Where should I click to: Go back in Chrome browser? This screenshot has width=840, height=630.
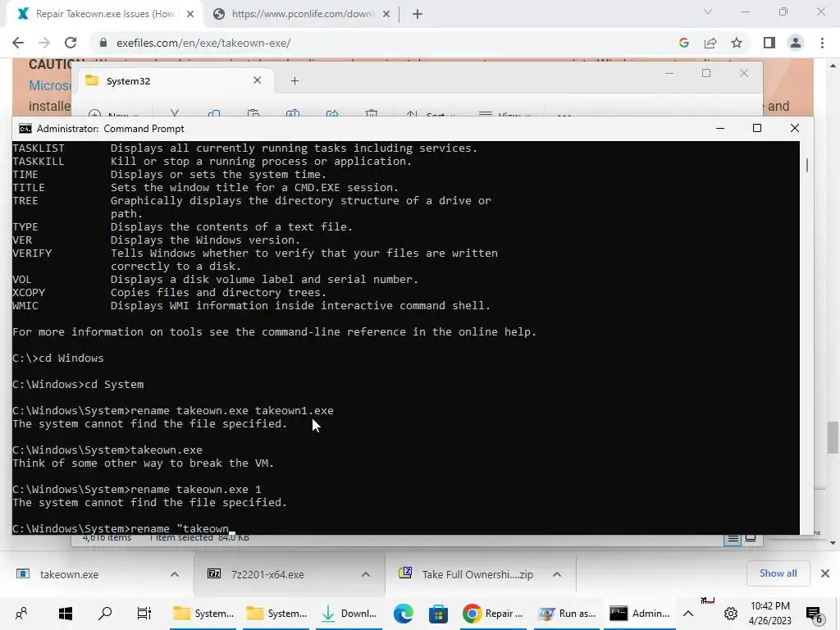18,43
